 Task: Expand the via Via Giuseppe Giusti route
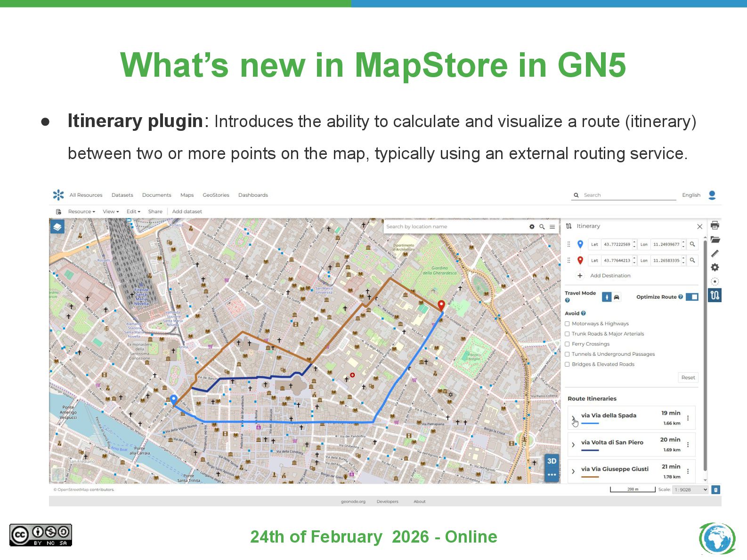coord(573,471)
